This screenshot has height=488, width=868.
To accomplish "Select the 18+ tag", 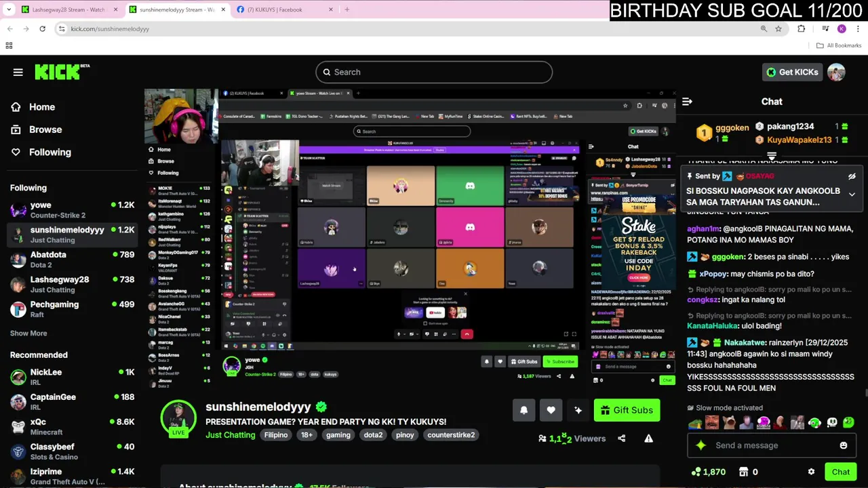I will [307, 435].
